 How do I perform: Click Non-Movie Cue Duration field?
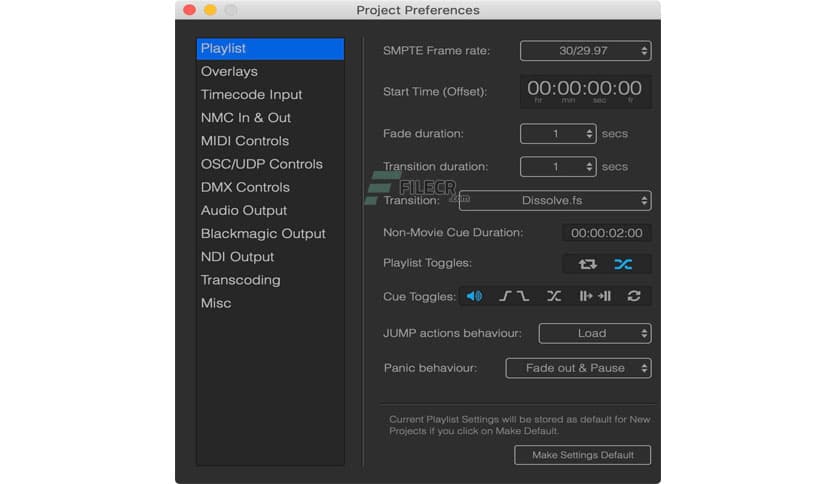point(606,233)
